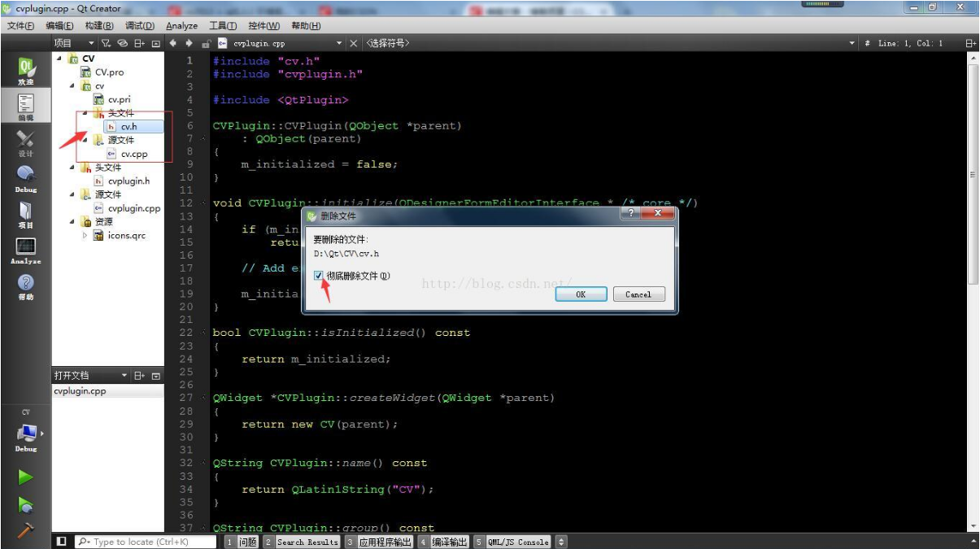Collapse the 资源 resources folder

(x=72, y=221)
